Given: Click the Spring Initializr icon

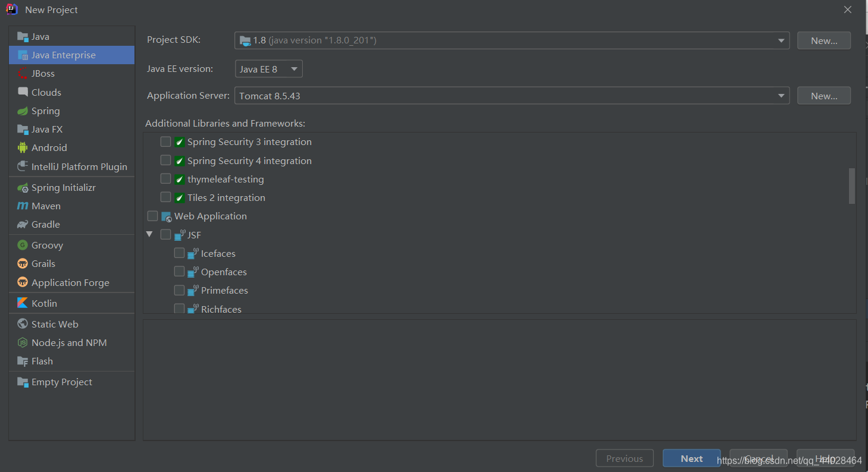Looking at the screenshot, I should pyautogui.click(x=23, y=188).
